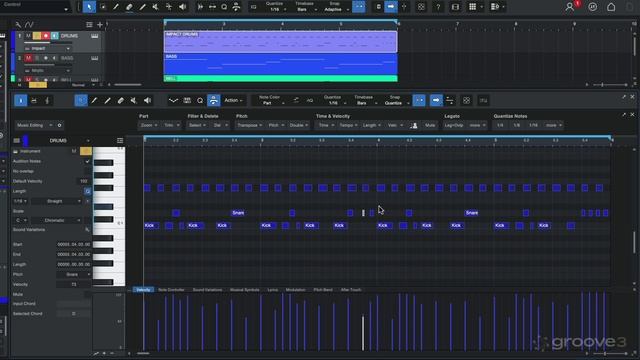The height and width of the screenshot is (360, 640).
Task: Open the Music Editing macro dropdown
Action: pyautogui.click(x=34, y=125)
